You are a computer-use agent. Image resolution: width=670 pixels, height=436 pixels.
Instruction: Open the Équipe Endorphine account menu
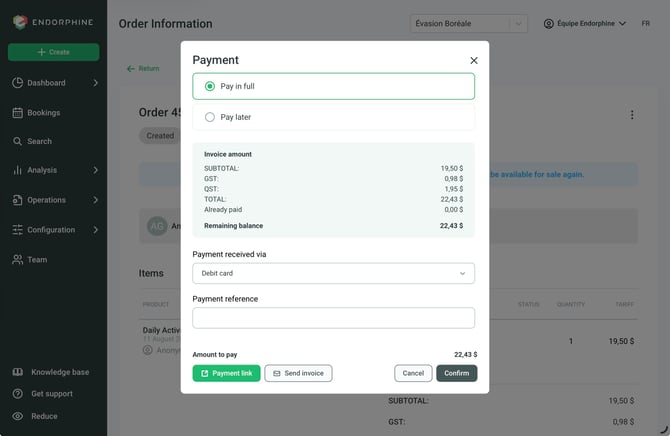point(585,24)
